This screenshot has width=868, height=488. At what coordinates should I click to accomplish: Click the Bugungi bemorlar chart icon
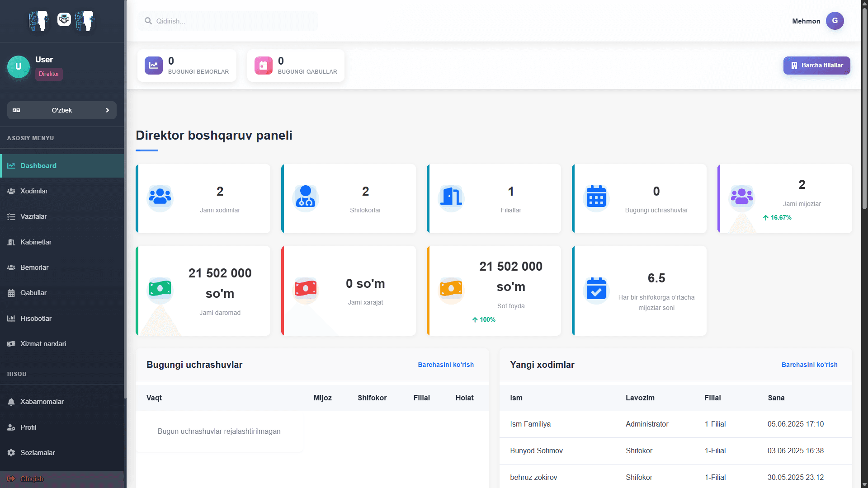tap(154, 66)
